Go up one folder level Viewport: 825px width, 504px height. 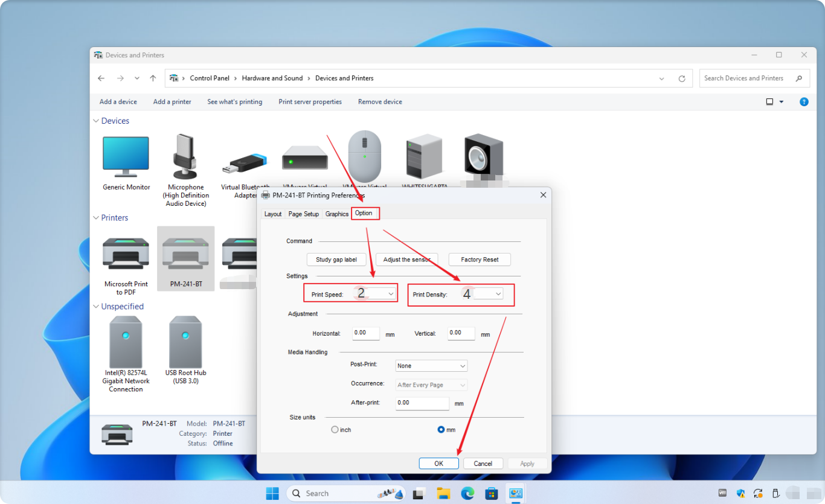153,78
